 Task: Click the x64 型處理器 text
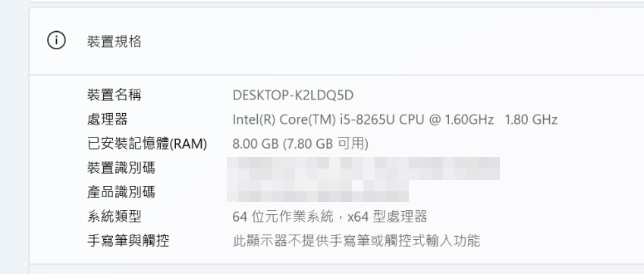pyautogui.click(x=388, y=216)
